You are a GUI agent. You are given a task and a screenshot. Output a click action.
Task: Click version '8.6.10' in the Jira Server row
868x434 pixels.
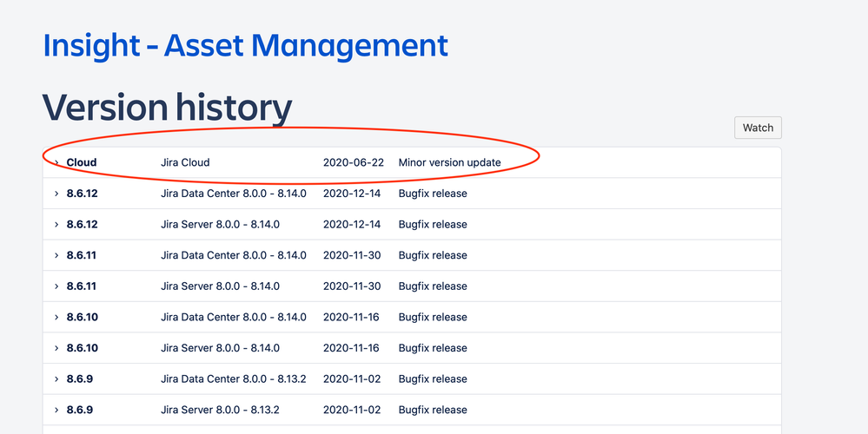click(x=82, y=348)
